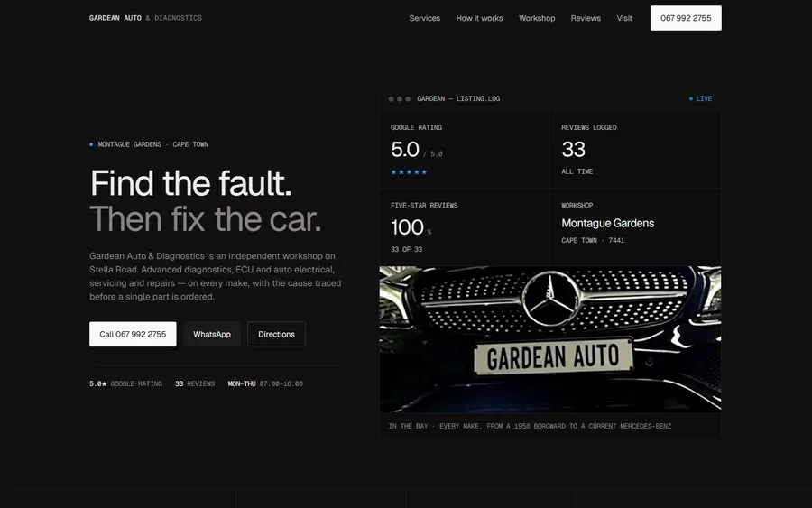
Task: Click the blue LIVE indicator
Action: point(701,98)
